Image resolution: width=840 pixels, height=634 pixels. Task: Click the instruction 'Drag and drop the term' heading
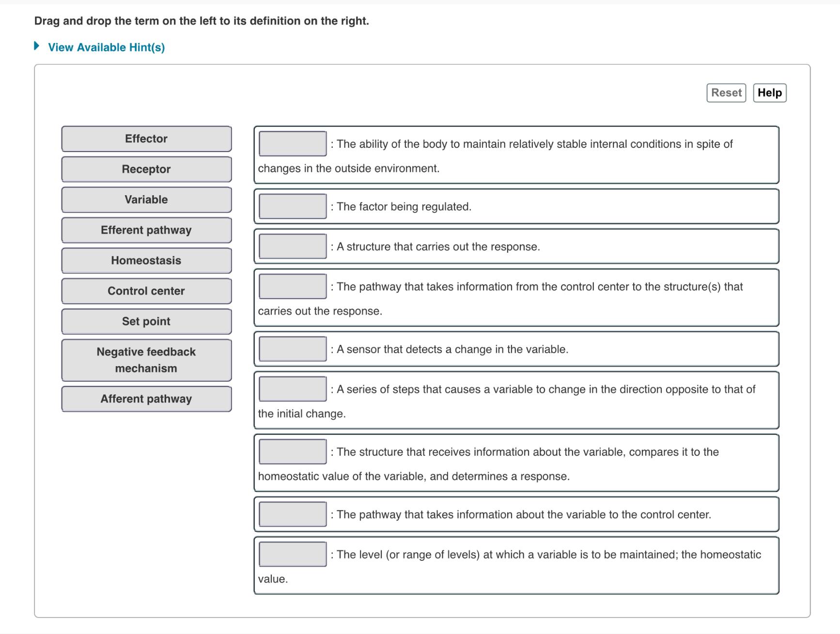202,21
